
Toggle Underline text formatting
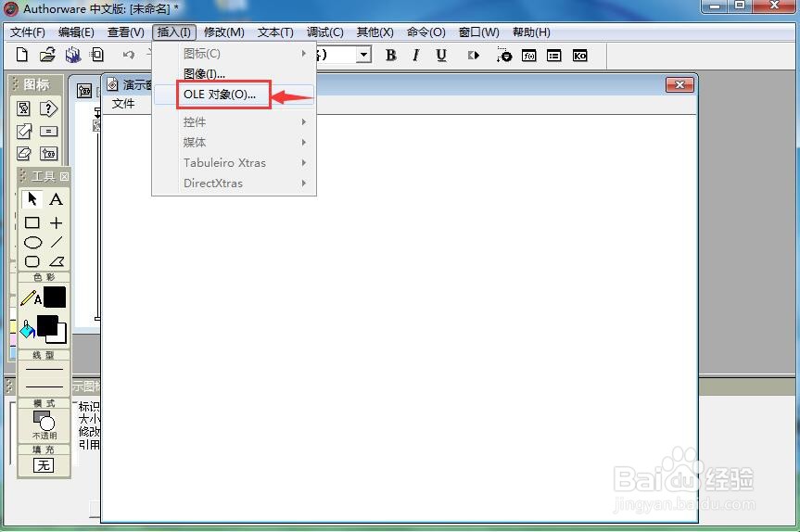[441, 55]
